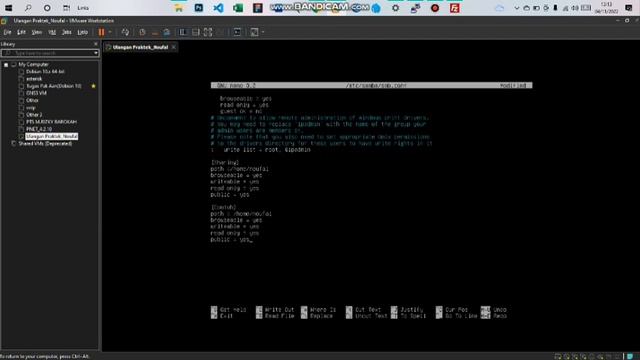Open Photoshop from taskbar
640x360 pixels.
[199, 8]
